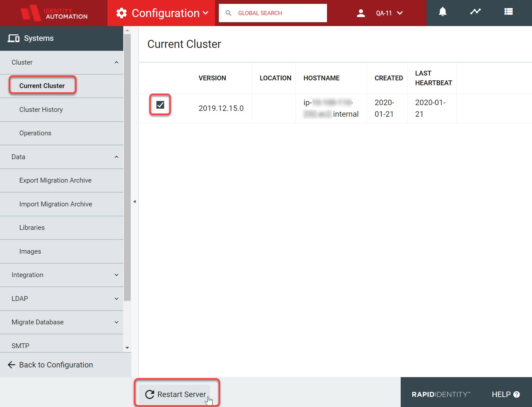Open Operations menu item

pos(61,133)
